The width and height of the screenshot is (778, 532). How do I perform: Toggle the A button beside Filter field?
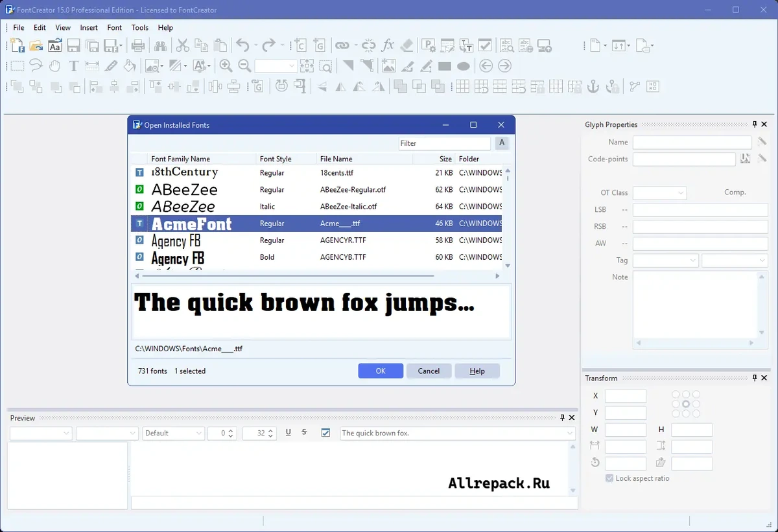click(x=502, y=143)
